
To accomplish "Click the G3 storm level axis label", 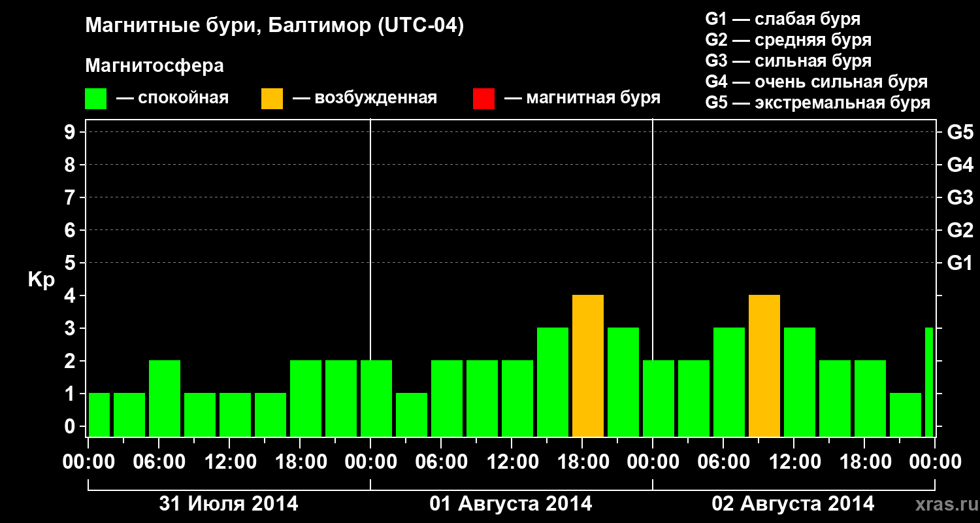I will pos(960,198).
